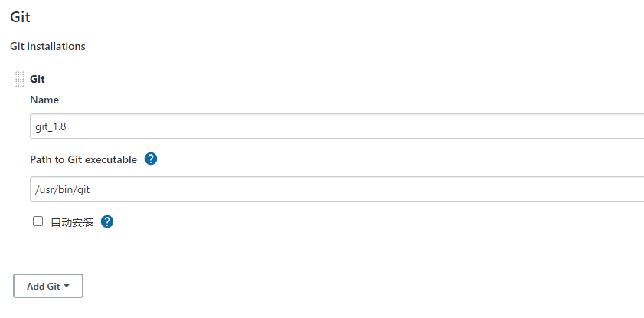This screenshot has height=318, width=644.
Task: Open help for Path to Git executable
Action: coord(151,159)
